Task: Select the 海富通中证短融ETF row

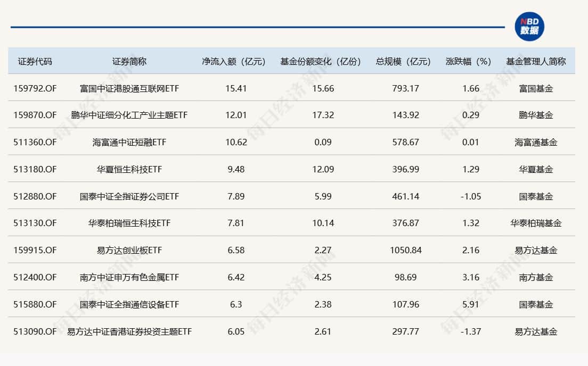Action: (128, 142)
